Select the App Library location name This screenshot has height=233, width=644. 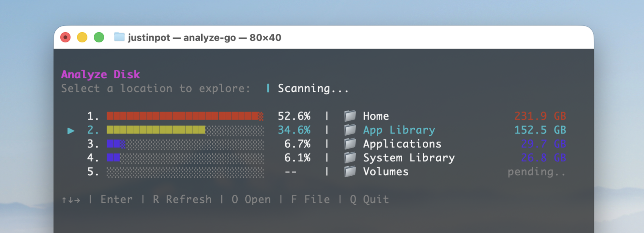tap(399, 130)
